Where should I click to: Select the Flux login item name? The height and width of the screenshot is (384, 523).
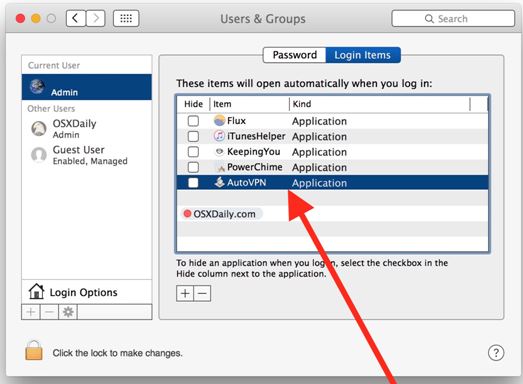pos(236,121)
